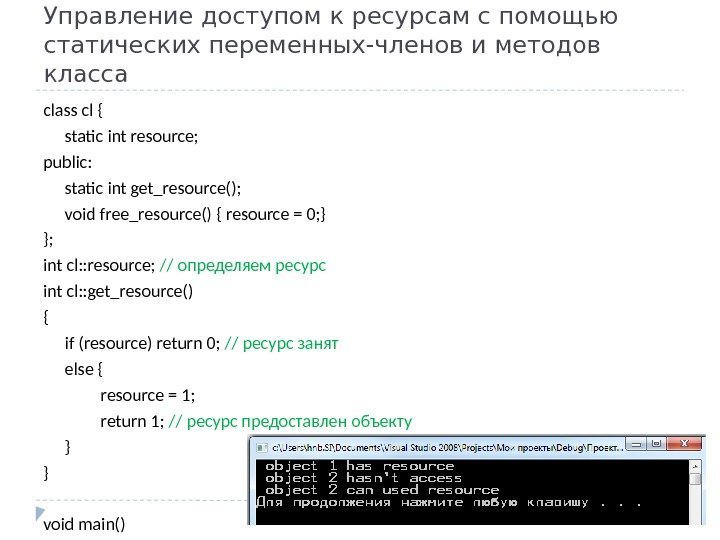Click the 'static int get_resource();' line
This screenshot has height=540, width=720.
[x=152, y=188]
